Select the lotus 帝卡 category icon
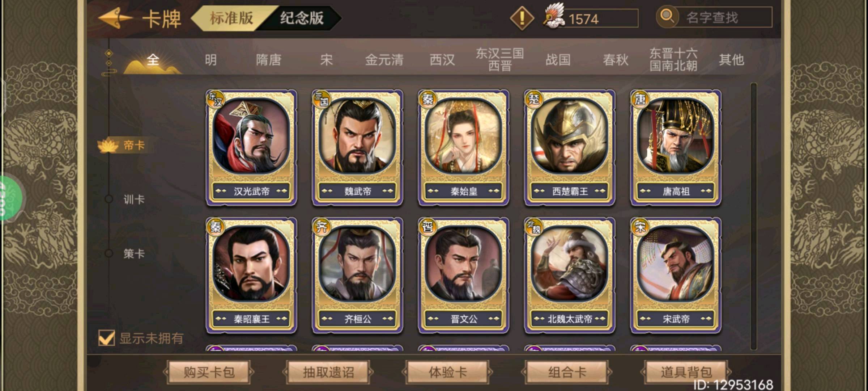 (108, 146)
